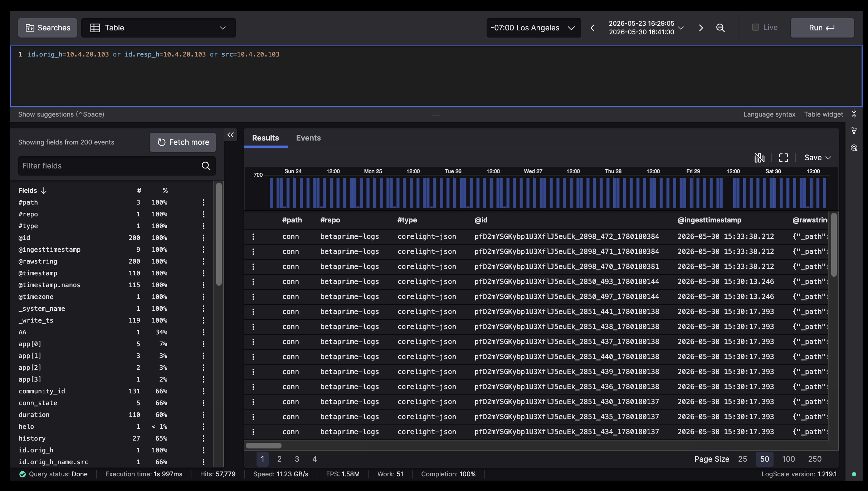Image resolution: width=868 pixels, height=491 pixels.
Task: Change the -07:00 Los Angeles timezone
Action: [x=533, y=28]
